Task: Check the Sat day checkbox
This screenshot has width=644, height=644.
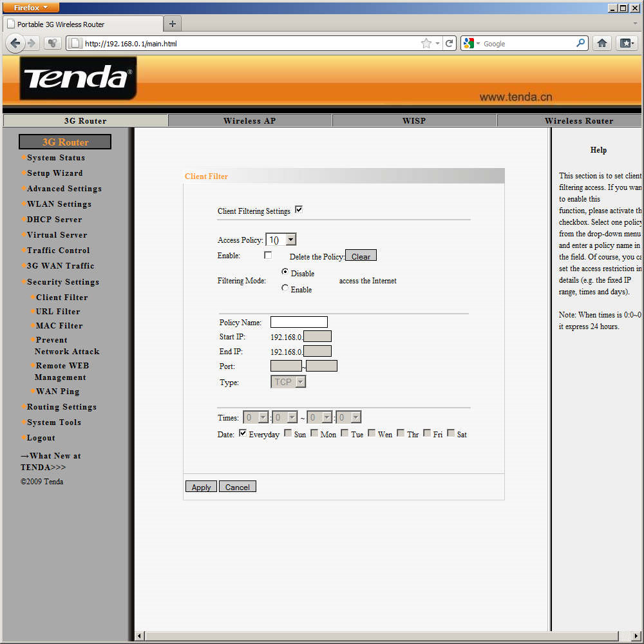Action: pyautogui.click(x=451, y=433)
